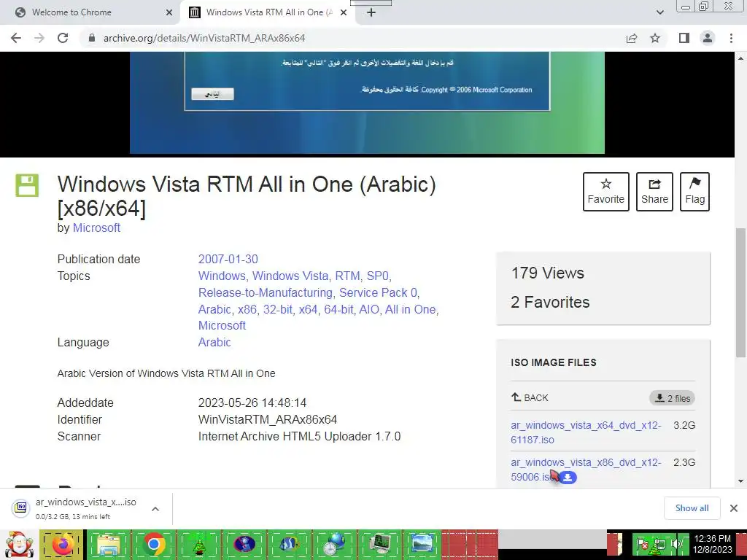Show all downloads
The width and height of the screenshot is (747, 560).
tap(692, 508)
